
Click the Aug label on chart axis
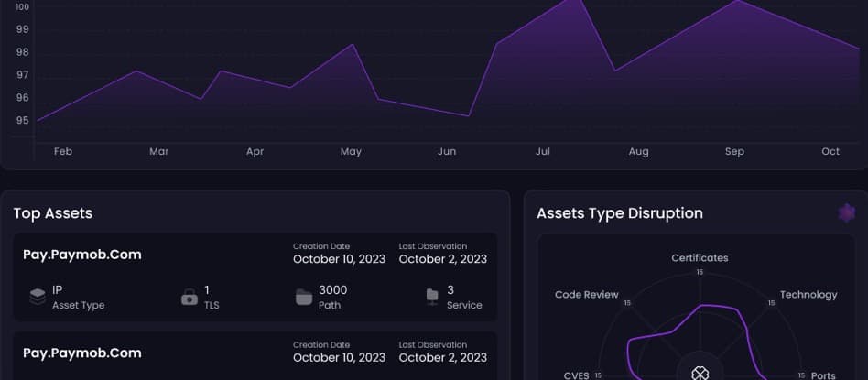[639, 152]
